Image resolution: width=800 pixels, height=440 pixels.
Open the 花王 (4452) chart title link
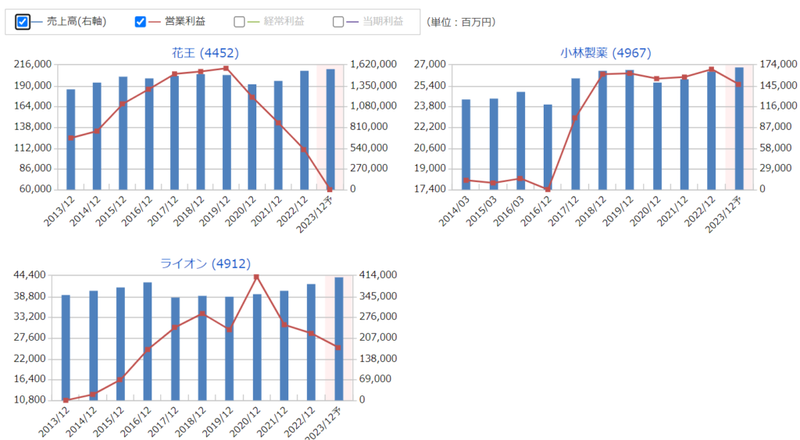205,53
